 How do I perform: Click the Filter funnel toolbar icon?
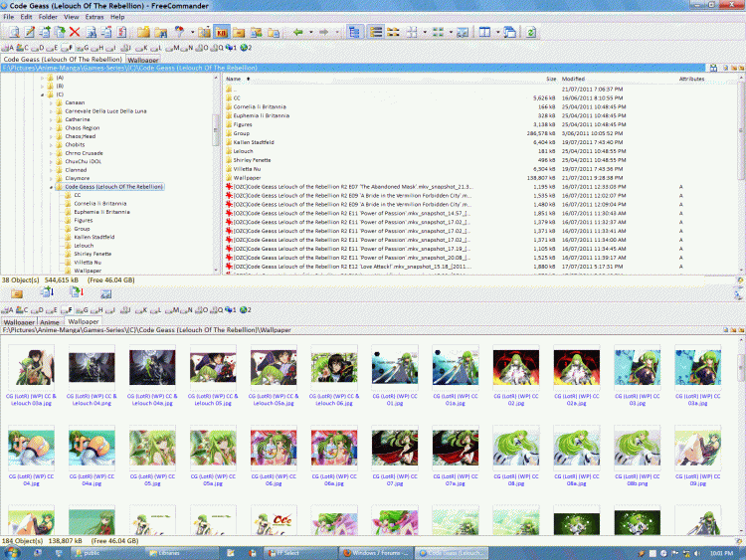(179, 32)
